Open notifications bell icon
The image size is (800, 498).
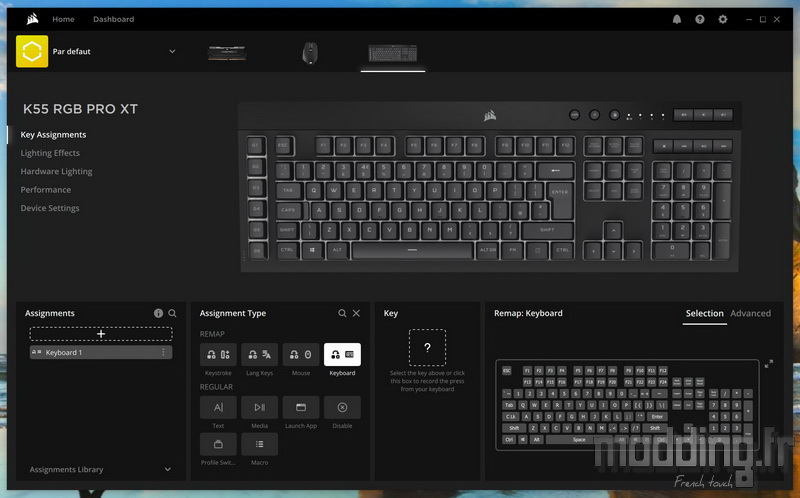(677, 19)
